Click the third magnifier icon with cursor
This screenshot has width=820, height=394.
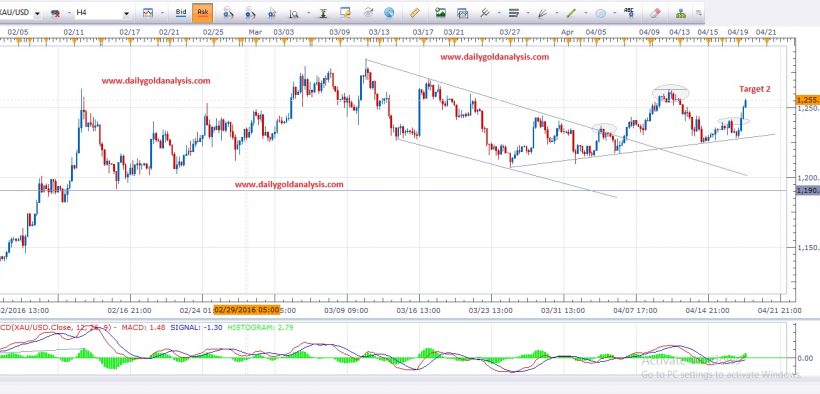click(271, 13)
